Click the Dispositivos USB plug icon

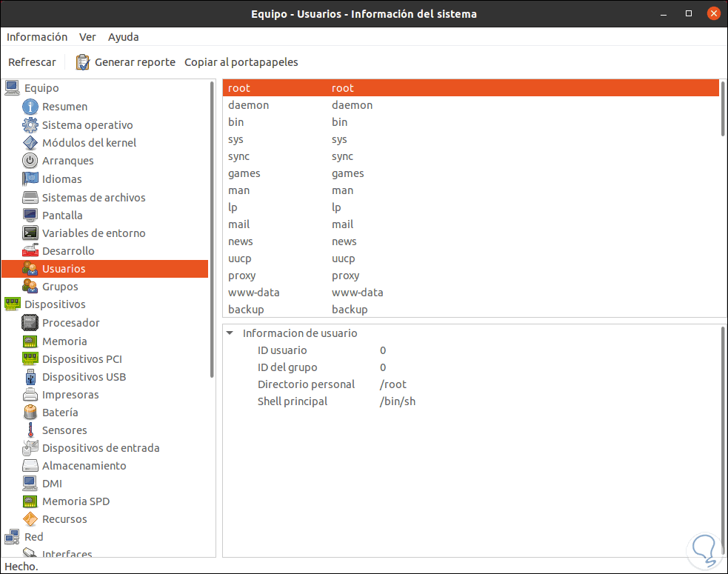30,377
